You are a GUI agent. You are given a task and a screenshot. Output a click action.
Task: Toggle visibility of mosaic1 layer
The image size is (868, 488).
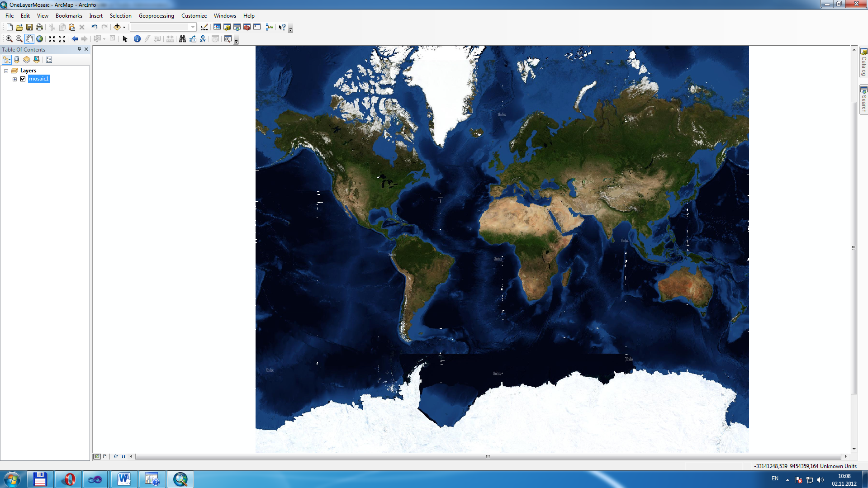coord(23,79)
